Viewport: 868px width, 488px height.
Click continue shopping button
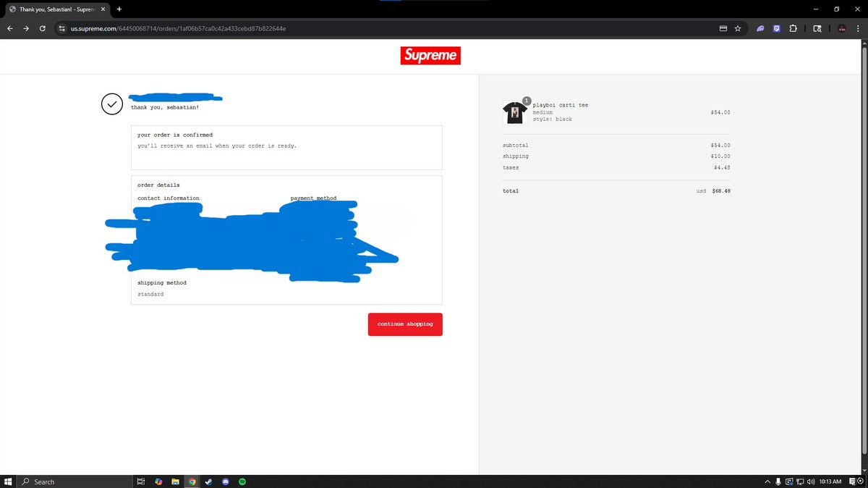[x=405, y=324]
